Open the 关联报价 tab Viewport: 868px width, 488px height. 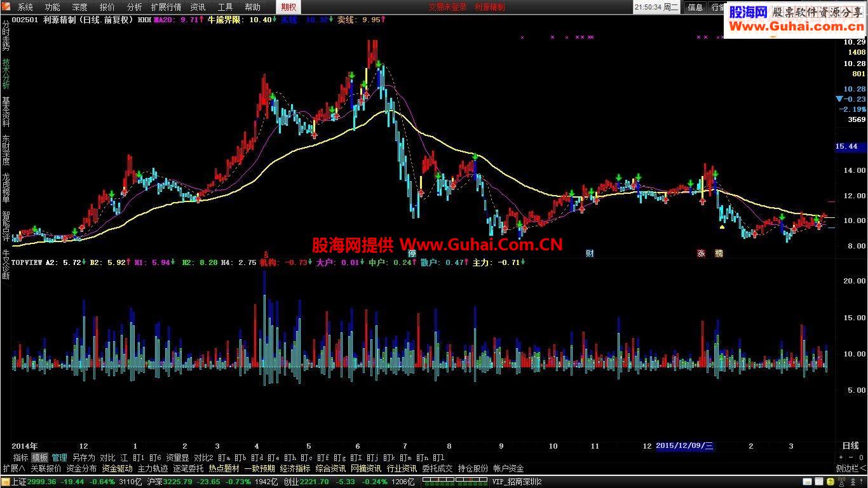[46, 469]
